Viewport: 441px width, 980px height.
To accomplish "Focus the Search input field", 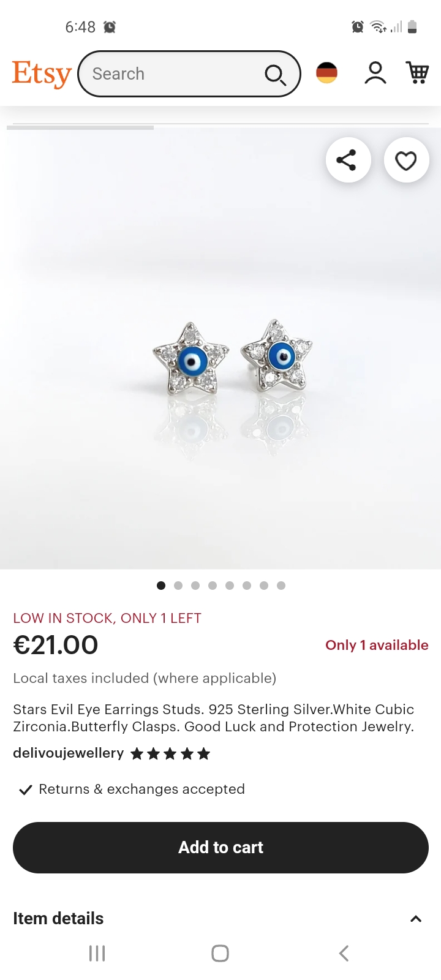I will 178,74.
